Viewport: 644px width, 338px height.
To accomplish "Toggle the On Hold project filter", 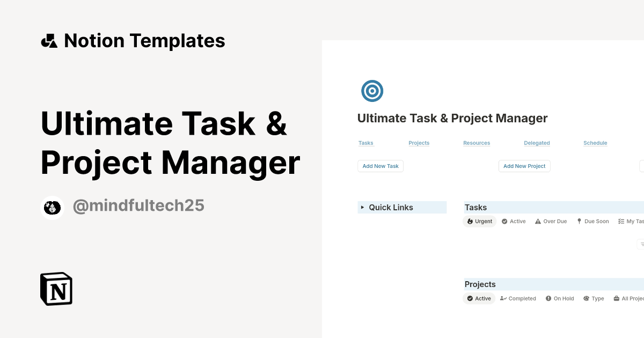I will pyautogui.click(x=560, y=298).
